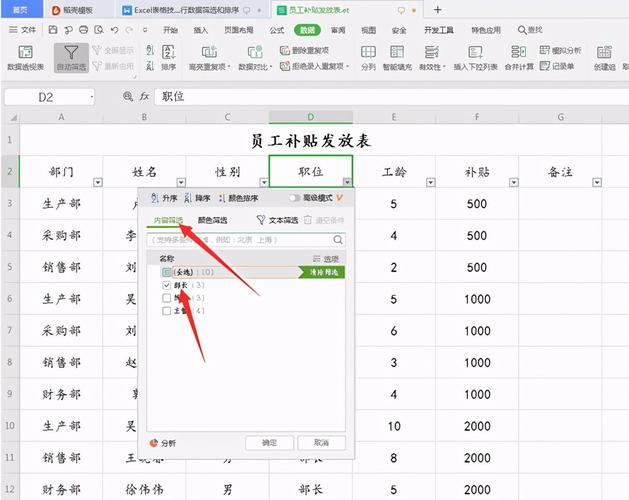Click ascending sort (升序) in filter panel
This screenshot has height=500, width=629.
click(164, 198)
